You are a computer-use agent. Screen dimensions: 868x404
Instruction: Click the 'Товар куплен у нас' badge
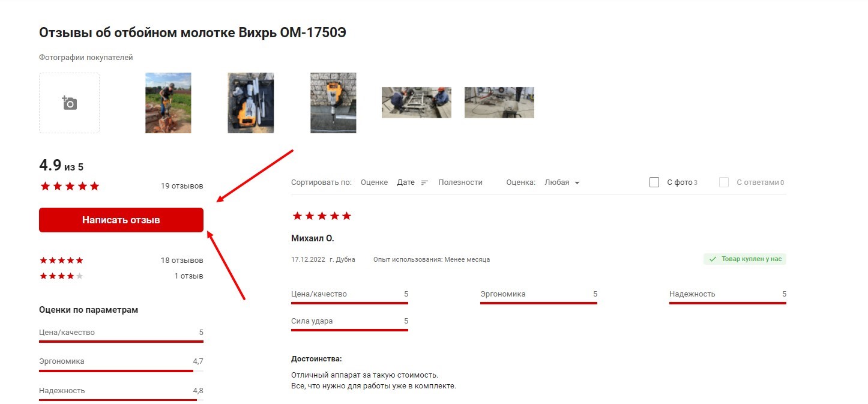coord(745,259)
